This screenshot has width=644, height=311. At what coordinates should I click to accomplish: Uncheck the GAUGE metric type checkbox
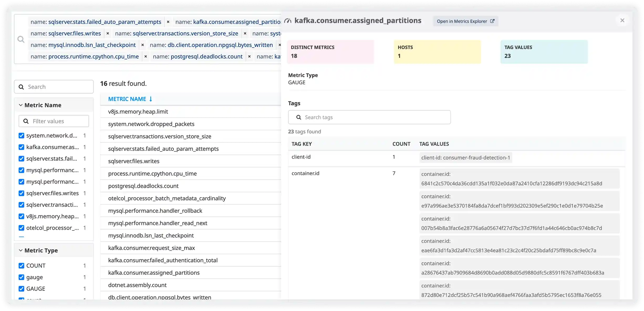[x=21, y=288]
